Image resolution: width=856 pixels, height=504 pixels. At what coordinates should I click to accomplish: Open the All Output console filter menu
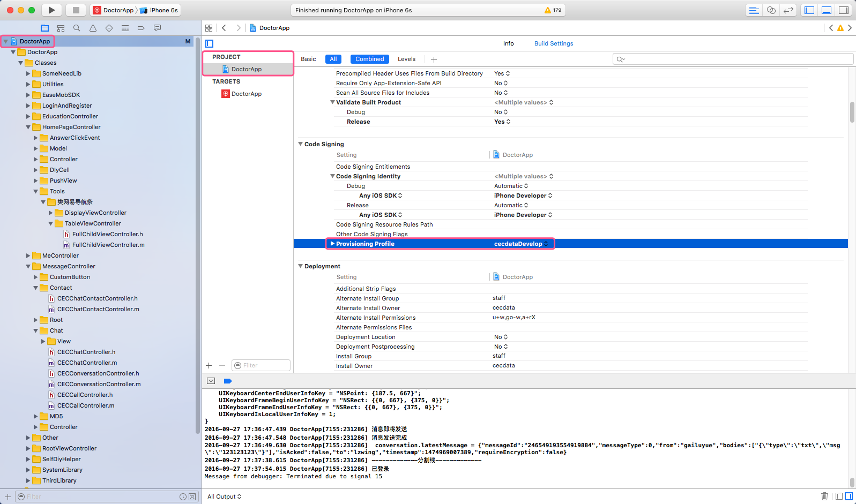224,497
